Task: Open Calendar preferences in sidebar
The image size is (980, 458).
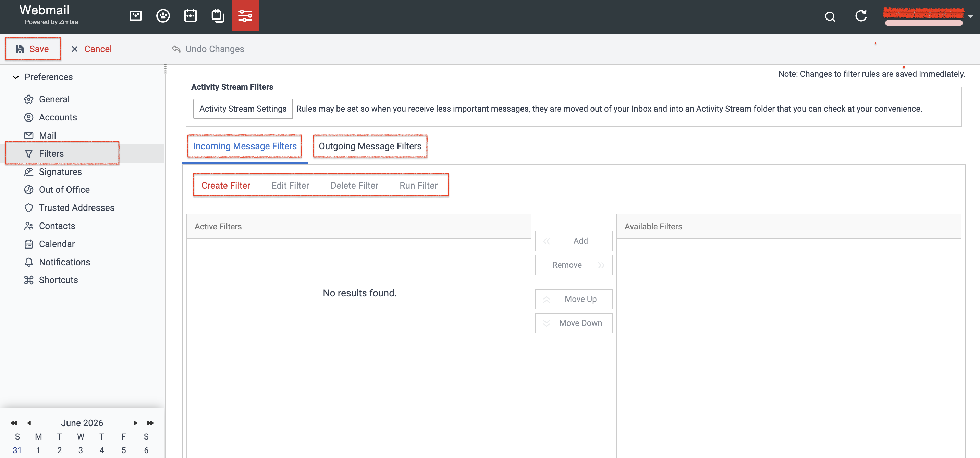Action: tap(57, 244)
